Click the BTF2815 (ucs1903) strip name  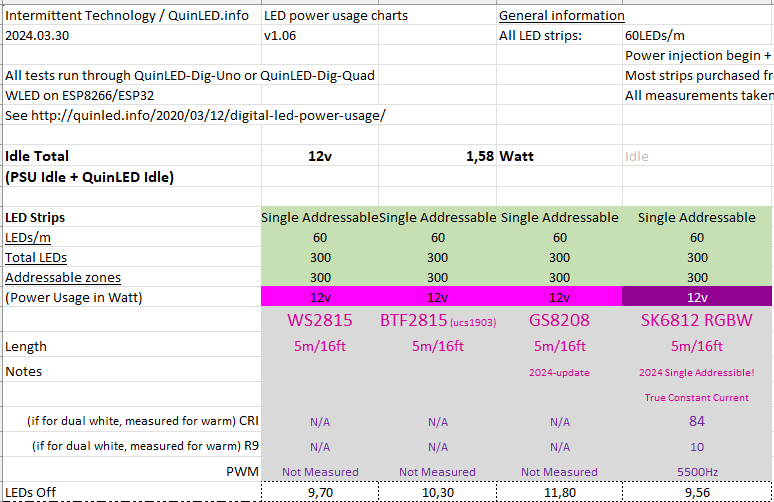click(x=438, y=320)
